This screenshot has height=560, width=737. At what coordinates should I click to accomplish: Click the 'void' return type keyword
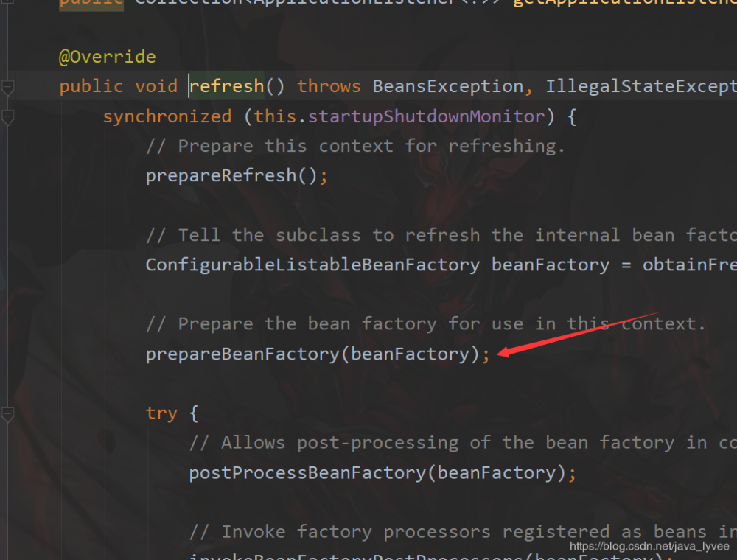pyautogui.click(x=156, y=86)
